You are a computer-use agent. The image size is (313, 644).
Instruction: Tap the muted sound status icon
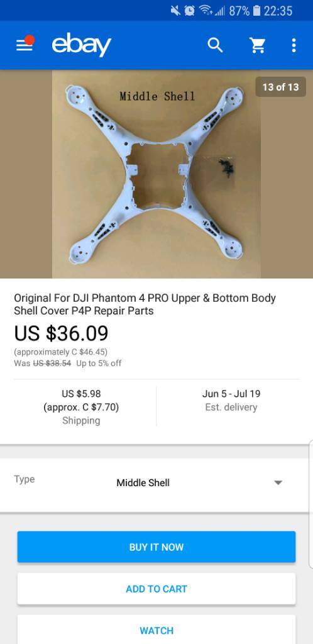[175, 10]
